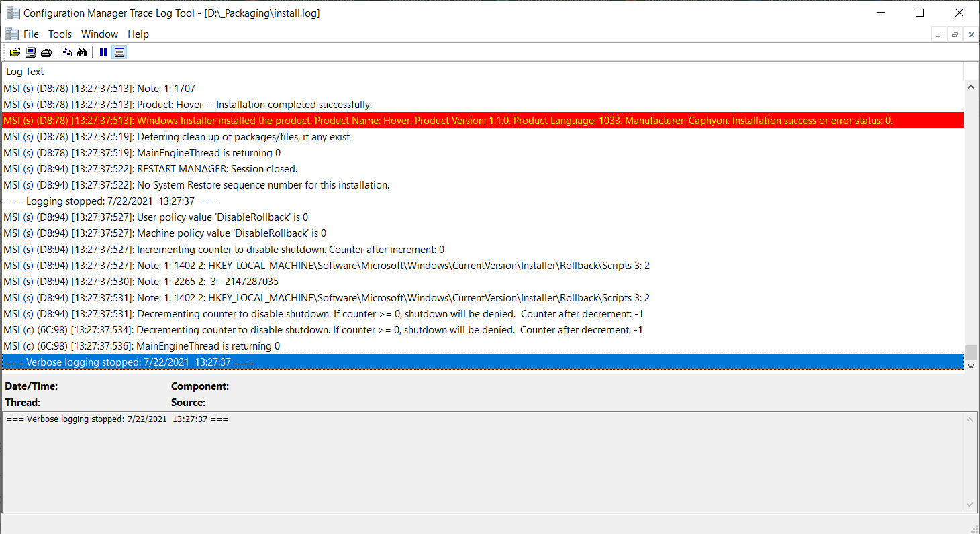This screenshot has width=980, height=534.
Task: Restore the inner document window
Action: coord(954,34)
